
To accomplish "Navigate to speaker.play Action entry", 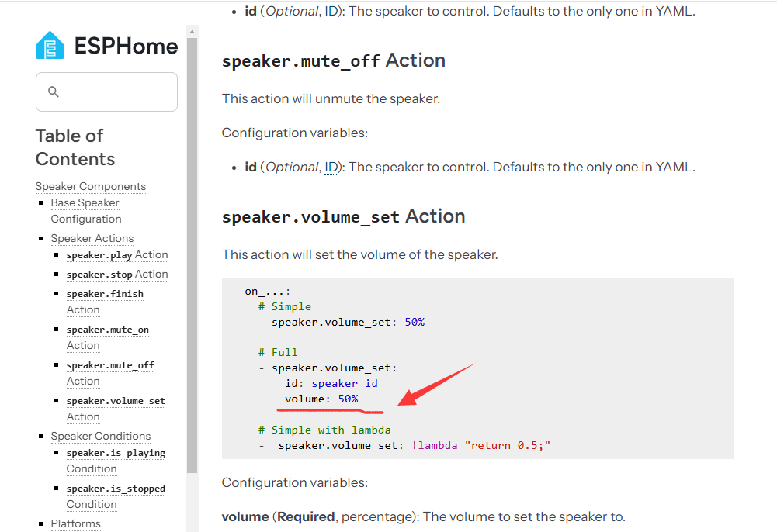I will pyautogui.click(x=116, y=254).
